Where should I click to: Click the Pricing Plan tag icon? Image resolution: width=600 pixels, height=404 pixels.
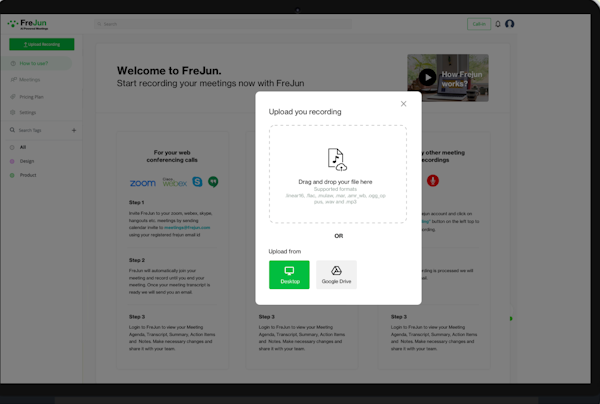13,97
